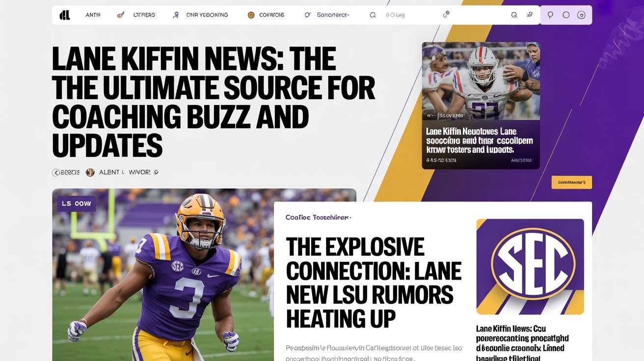Open the main Lane Kiffin News headline

(x=214, y=102)
